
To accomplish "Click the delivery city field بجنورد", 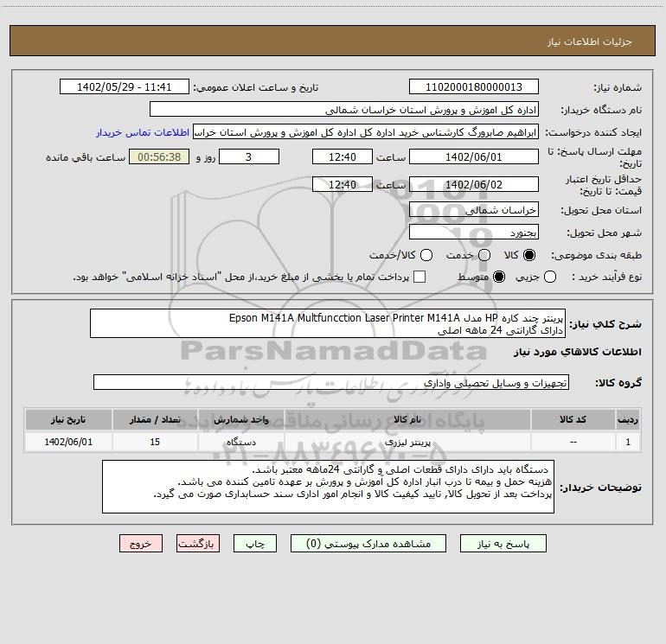I will click(474, 233).
